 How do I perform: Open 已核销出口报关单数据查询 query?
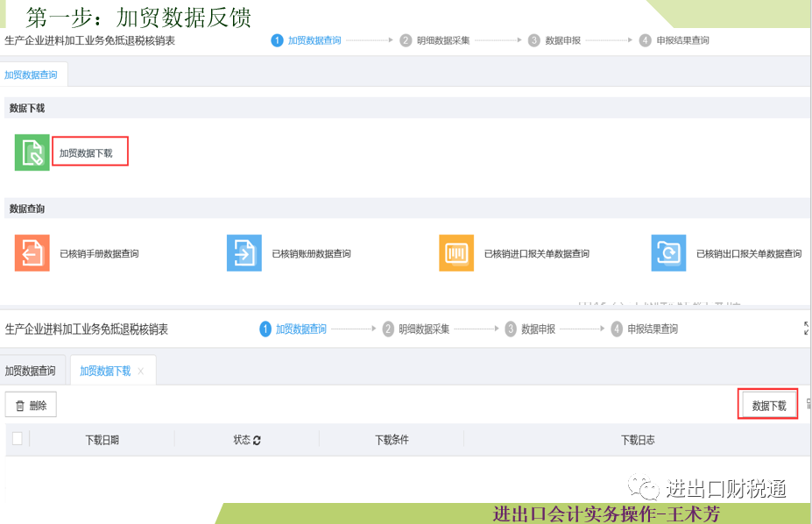[x=749, y=254]
